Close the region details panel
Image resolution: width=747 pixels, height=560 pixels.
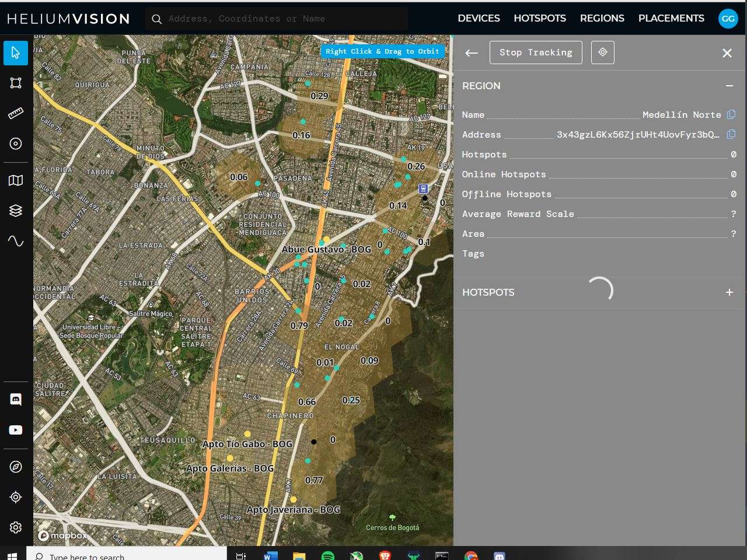[x=727, y=53]
